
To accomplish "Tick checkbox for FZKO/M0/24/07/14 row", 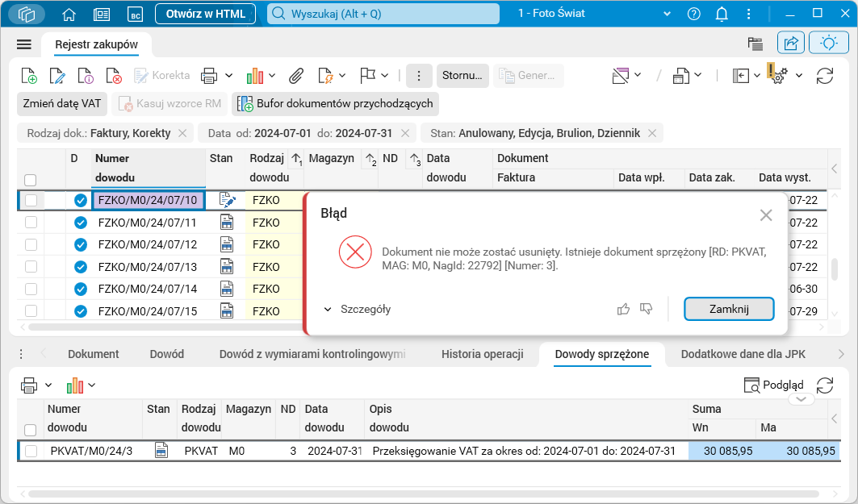I will click(31, 289).
